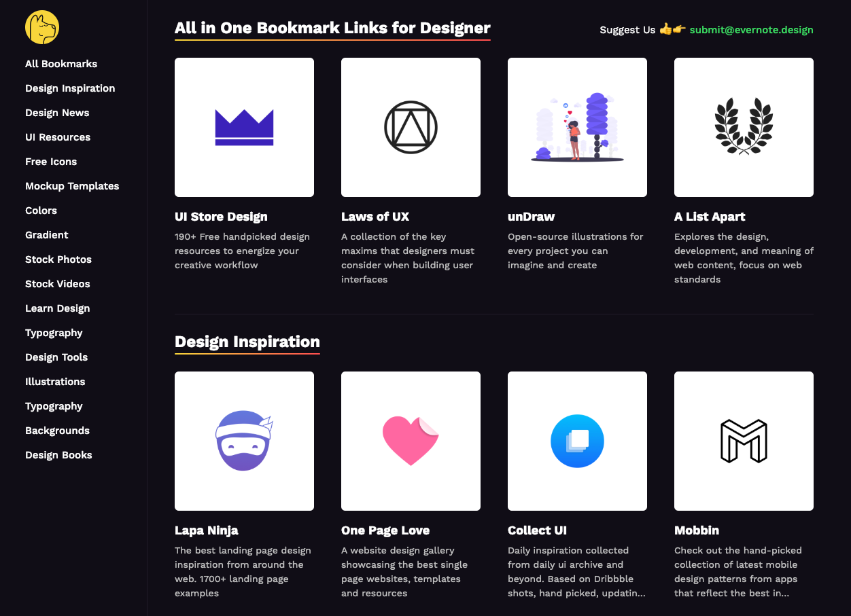Open the A List Apart laurel wreath icon
Screen dimensions: 851x616
[744, 127]
